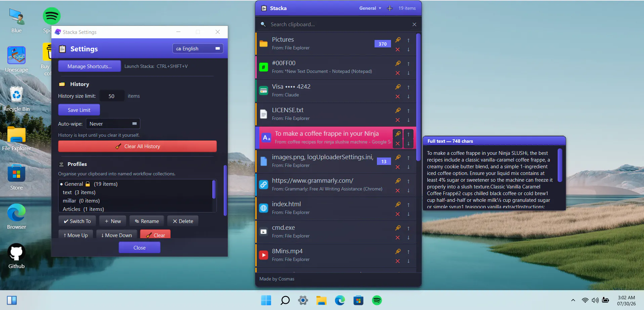
Task: Click the Move Down profile button
Action: pyautogui.click(x=117, y=234)
